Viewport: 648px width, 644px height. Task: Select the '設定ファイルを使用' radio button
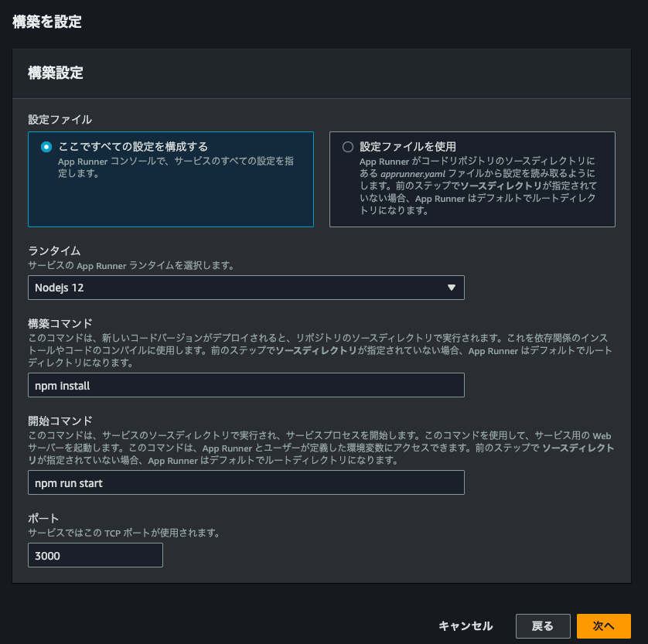click(348, 147)
